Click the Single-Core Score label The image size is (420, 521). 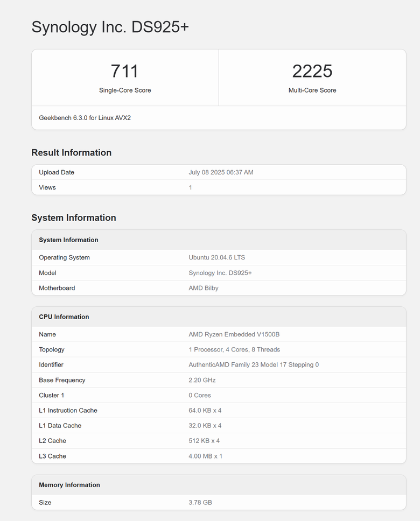tap(125, 90)
